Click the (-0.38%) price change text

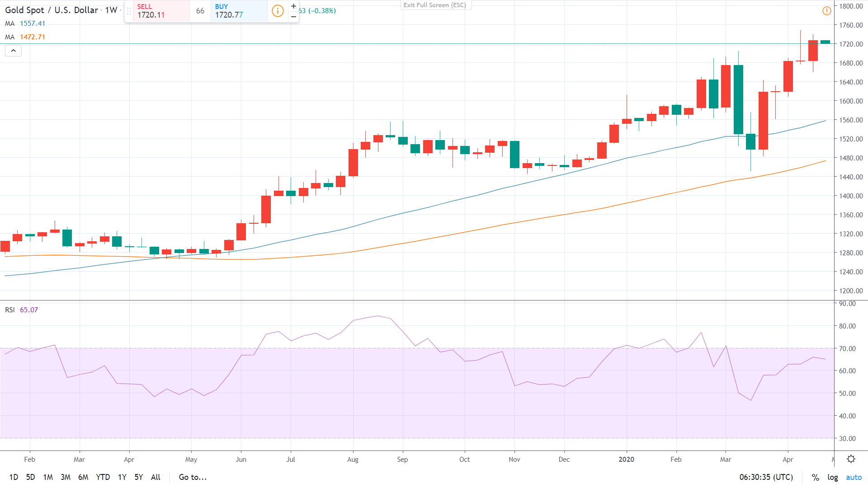point(322,11)
